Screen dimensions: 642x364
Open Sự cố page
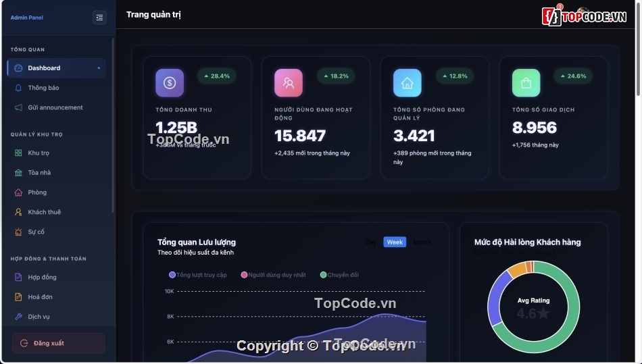[x=57, y=232]
